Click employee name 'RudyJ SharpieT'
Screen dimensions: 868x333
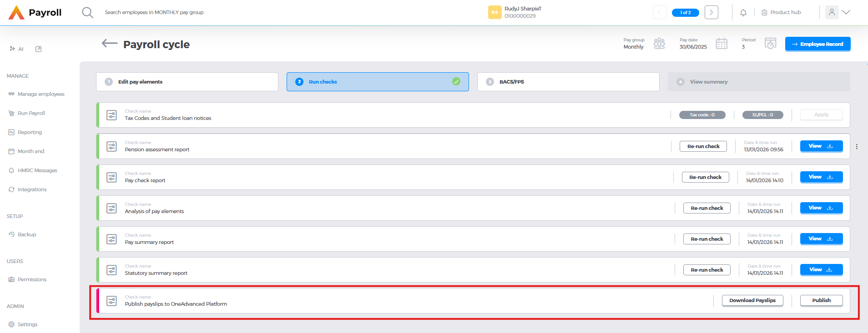523,9
